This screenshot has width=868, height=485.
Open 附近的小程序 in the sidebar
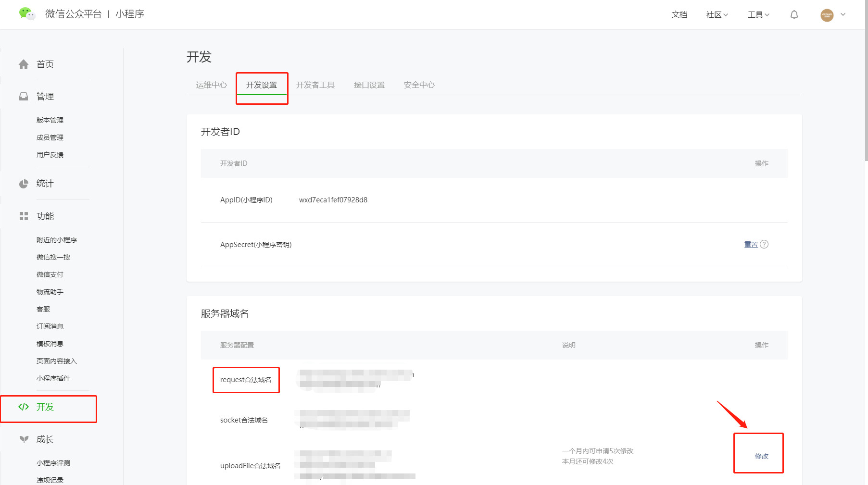click(x=57, y=240)
